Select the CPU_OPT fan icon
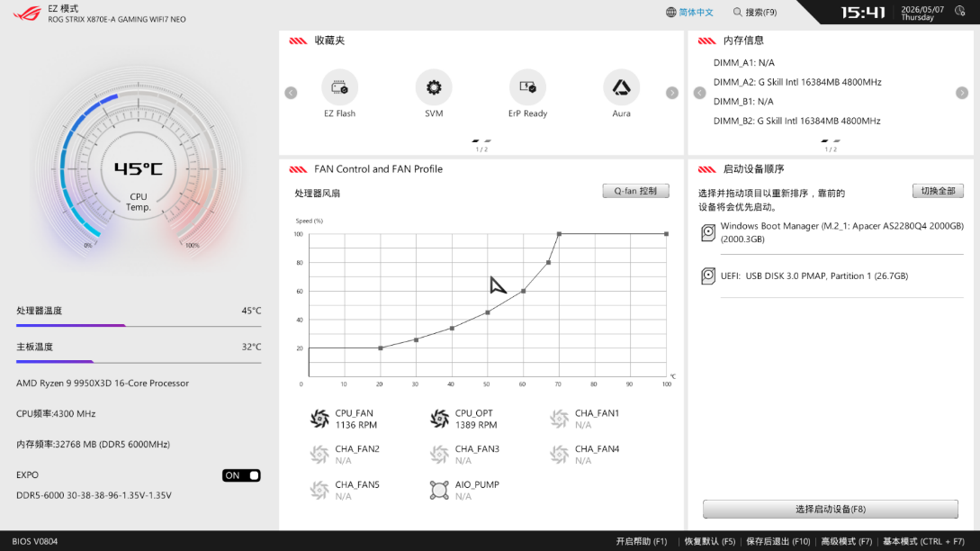The width and height of the screenshot is (980, 551). click(x=439, y=419)
